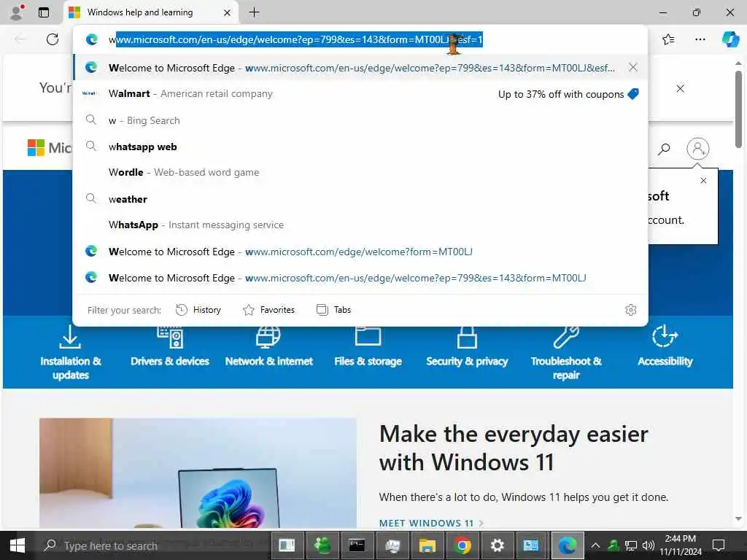
Task: Remove the first Welcome to Microsoft Edge suggestion
Action: 632,67
